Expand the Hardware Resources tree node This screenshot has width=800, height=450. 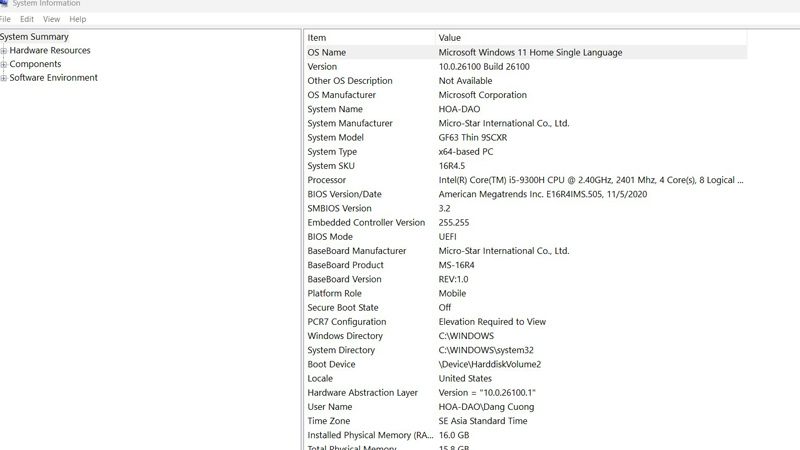pyautogui.click(x=4, y=51)
